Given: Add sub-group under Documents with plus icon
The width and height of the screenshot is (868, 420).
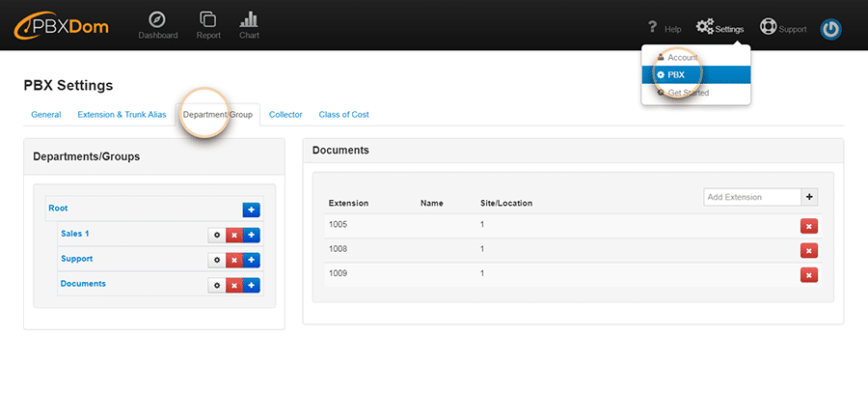Looking at the screenshot, I should point(251,285).
